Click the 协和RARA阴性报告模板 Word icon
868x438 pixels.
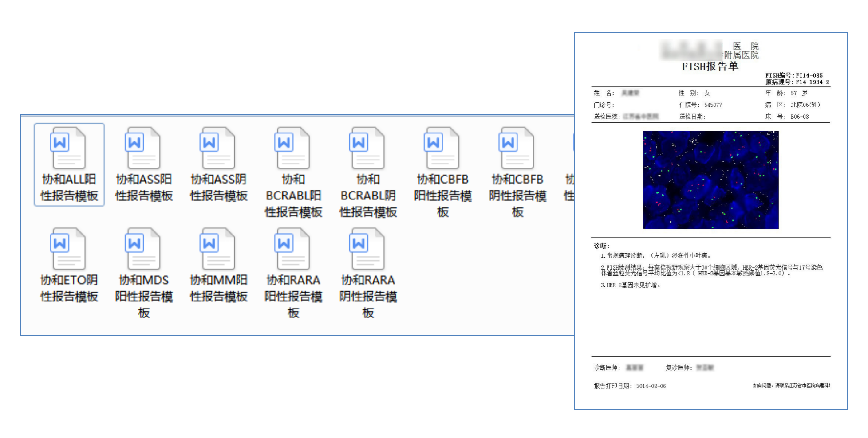tap(367, 249)
